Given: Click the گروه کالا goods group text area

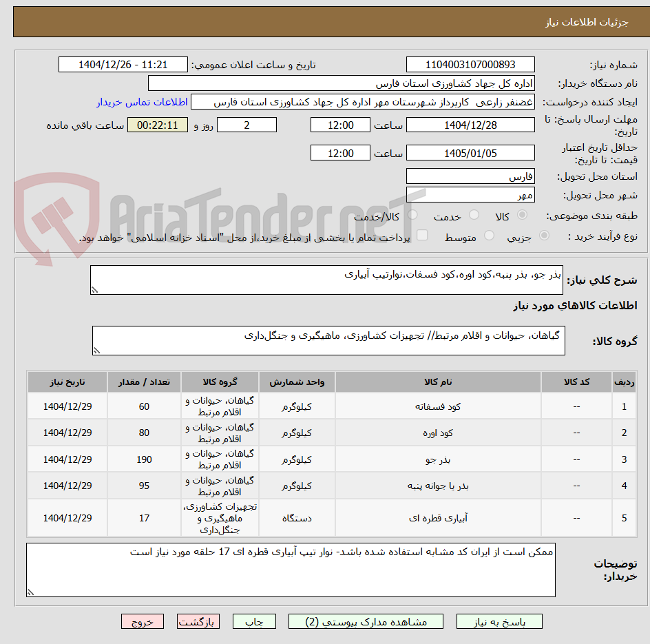Looking at the screenshot, I should tap(328, 340).
